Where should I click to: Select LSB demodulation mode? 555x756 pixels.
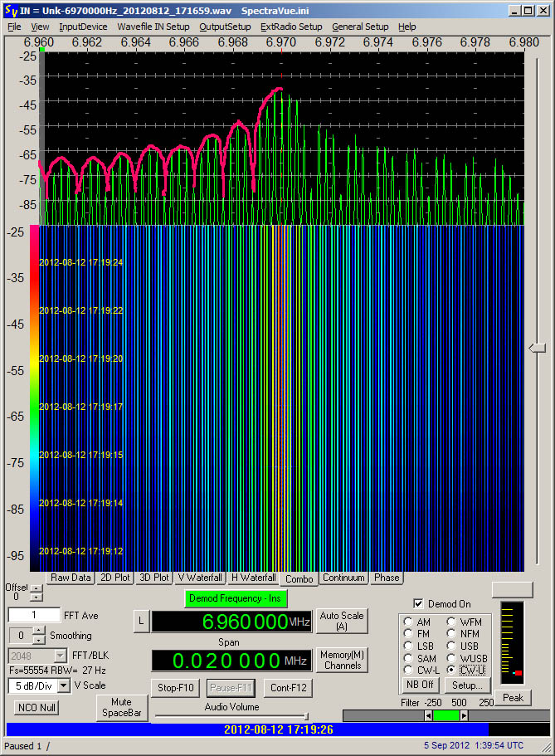pos(408,646)
